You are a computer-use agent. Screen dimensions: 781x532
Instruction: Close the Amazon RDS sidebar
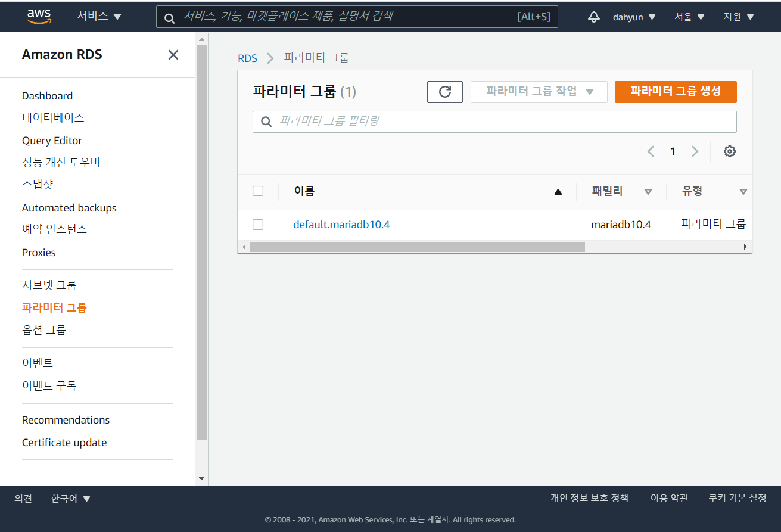[173, 55]
